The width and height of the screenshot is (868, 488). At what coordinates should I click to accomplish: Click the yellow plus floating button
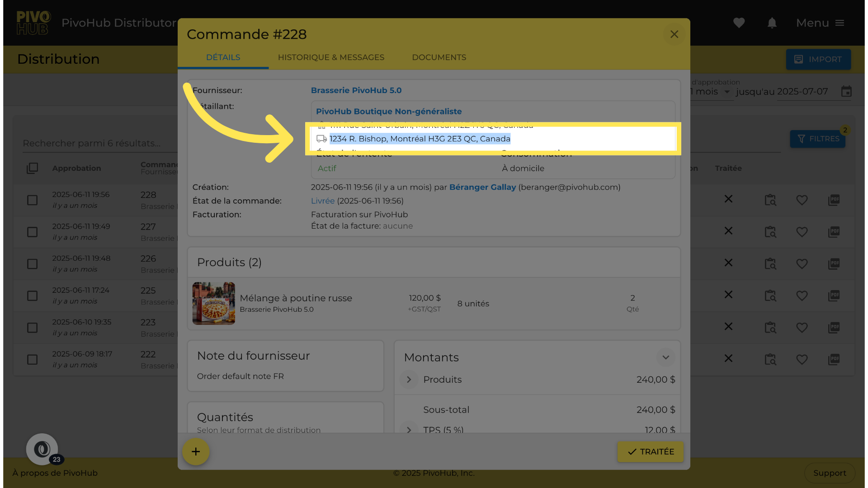[195, 451]
